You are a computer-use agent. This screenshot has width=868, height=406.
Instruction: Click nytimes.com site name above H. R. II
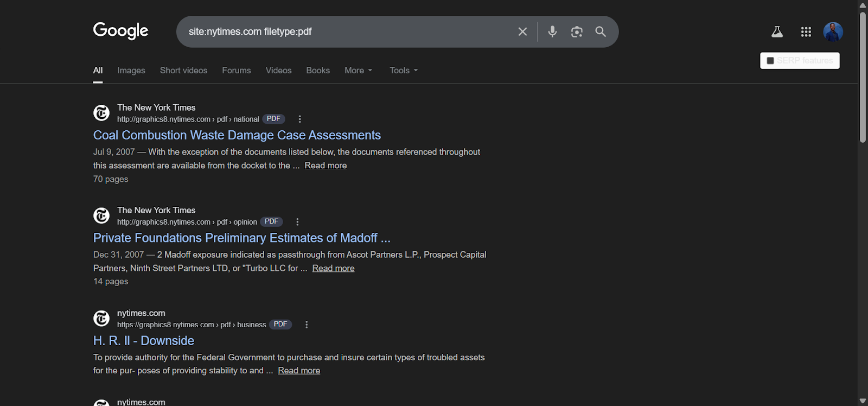141,313
